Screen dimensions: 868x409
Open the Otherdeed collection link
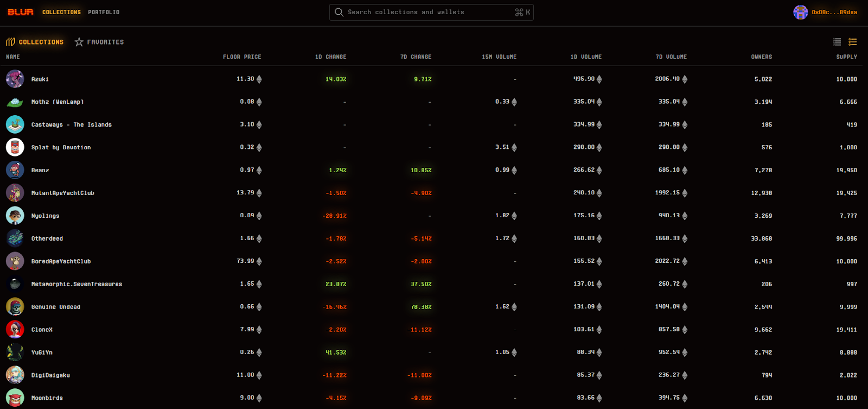pos(47,238)
